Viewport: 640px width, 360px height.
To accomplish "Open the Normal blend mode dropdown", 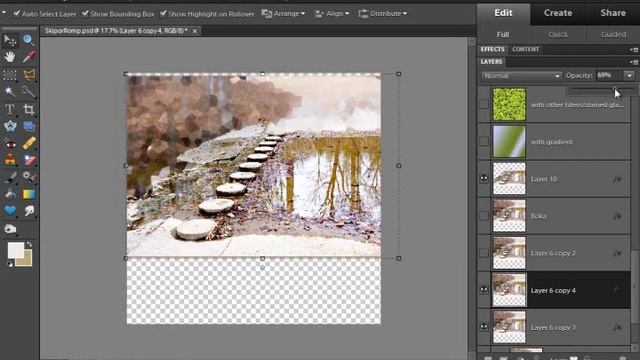I will click(x=522, y=76).
